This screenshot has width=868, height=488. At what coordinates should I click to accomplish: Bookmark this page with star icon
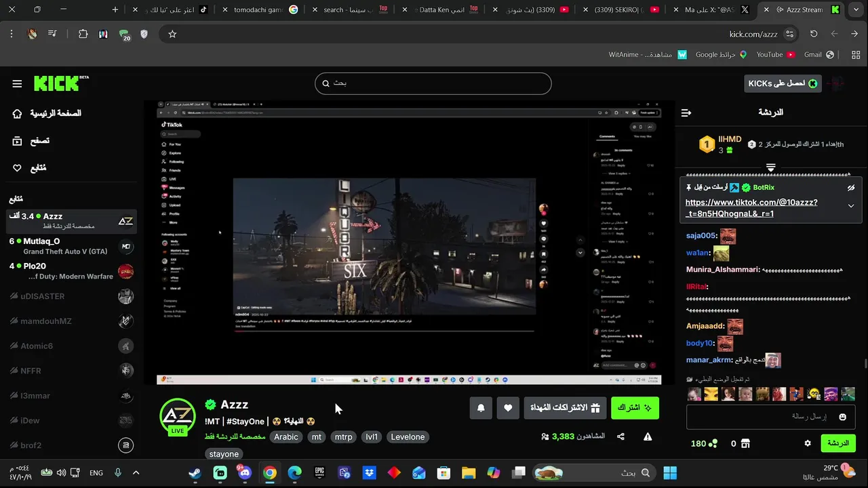pos(172,34)
